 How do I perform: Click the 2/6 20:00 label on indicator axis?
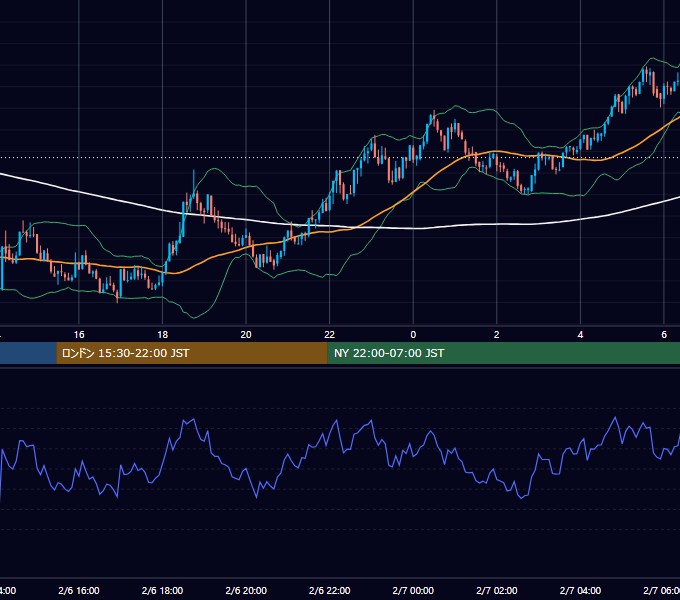pyautogui.click(x=246, y=591)
